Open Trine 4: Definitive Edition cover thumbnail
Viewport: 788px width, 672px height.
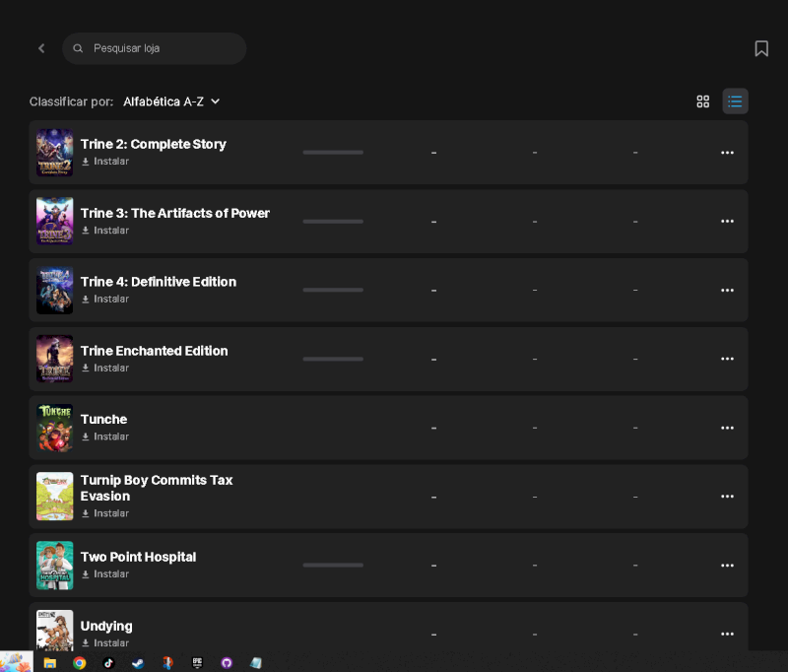pyautogui.click(x=55, y=290)
